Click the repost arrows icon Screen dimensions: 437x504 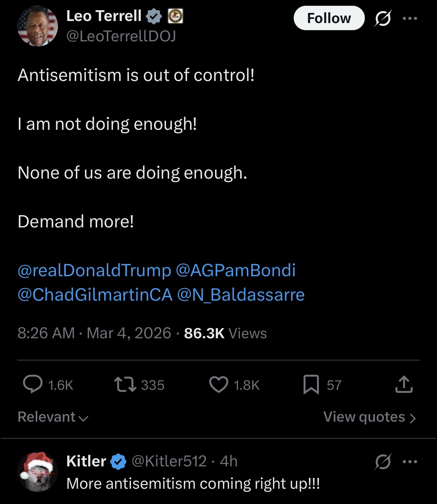click(125, 384)
